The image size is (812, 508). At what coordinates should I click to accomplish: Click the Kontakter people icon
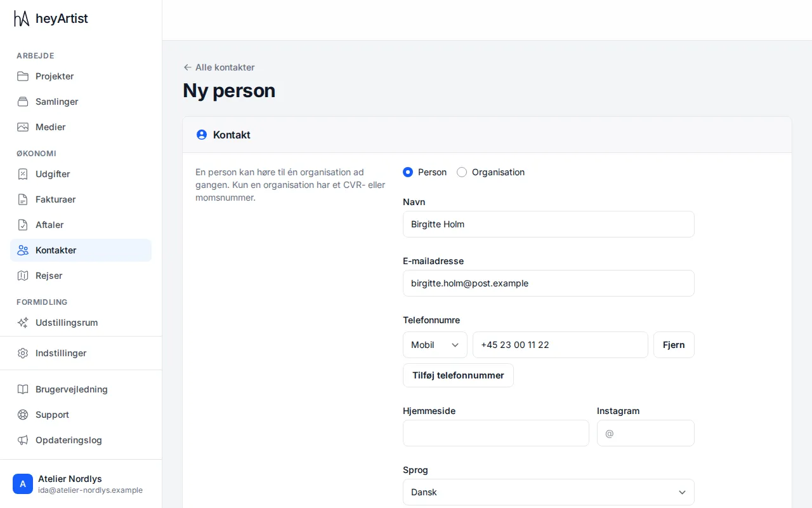tap(23, 250)
